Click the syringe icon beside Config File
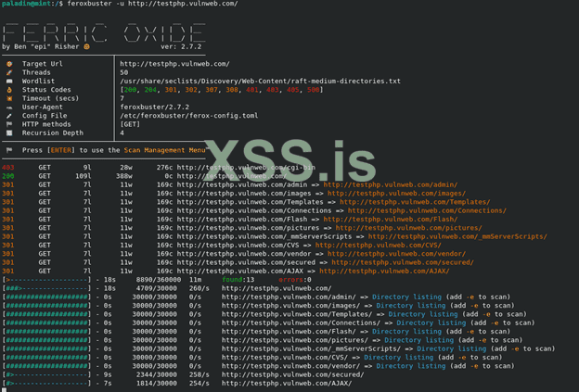This screenshot has width=579, height=392. pyautogui.click(x=9, y=116)
